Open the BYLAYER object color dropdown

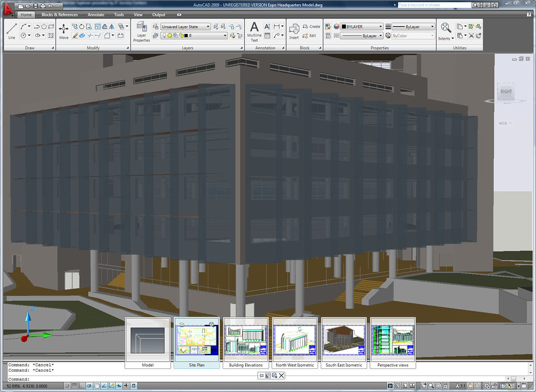click(362, 27)
